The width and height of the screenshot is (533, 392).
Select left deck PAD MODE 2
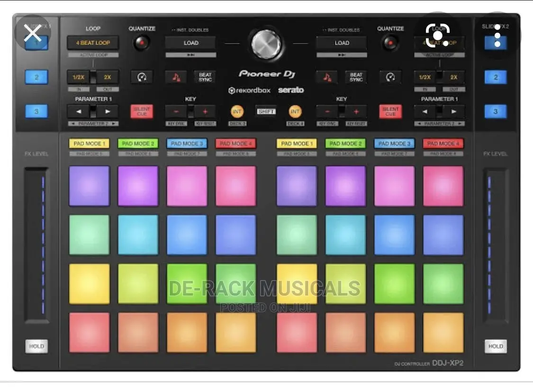138,144
